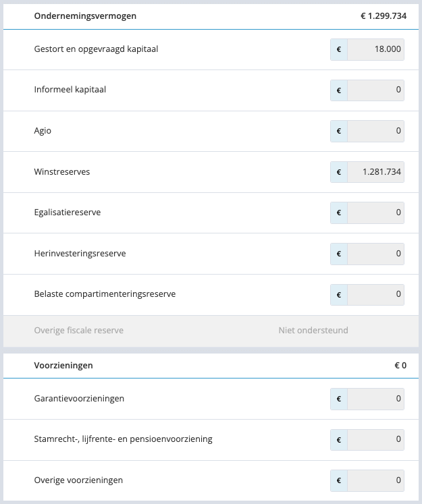The image size is (422, 504).
Task: Click euro icon beside Gestort en opgevraagd kapitaal
Action: coord(339,49)
